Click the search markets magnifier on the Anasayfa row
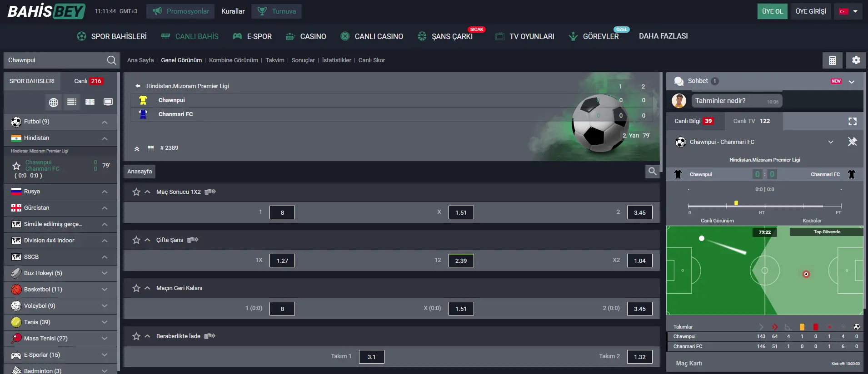The image size is (868, 374). point(652,171)
